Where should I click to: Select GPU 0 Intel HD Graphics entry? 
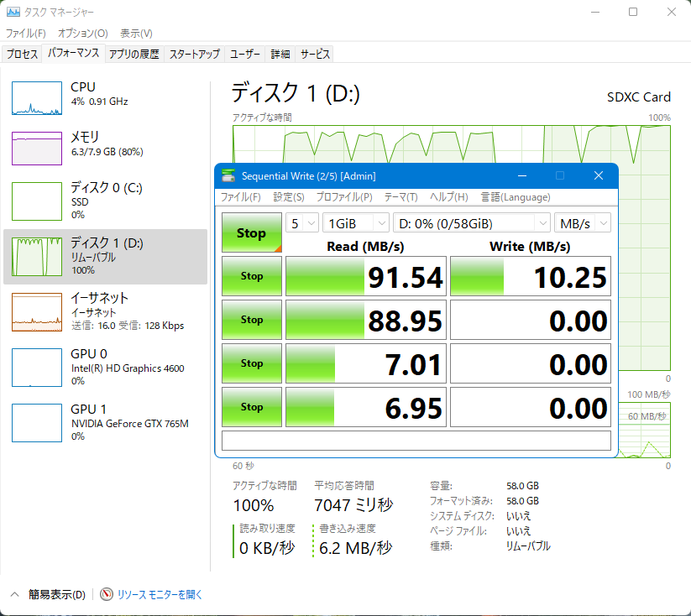(x=105, y=367)
